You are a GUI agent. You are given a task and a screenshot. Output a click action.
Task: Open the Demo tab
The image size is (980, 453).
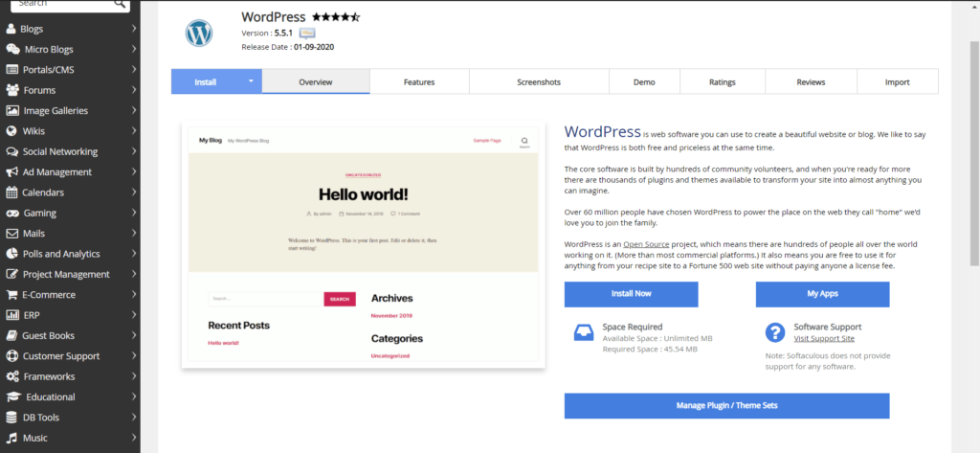(644, 82)
